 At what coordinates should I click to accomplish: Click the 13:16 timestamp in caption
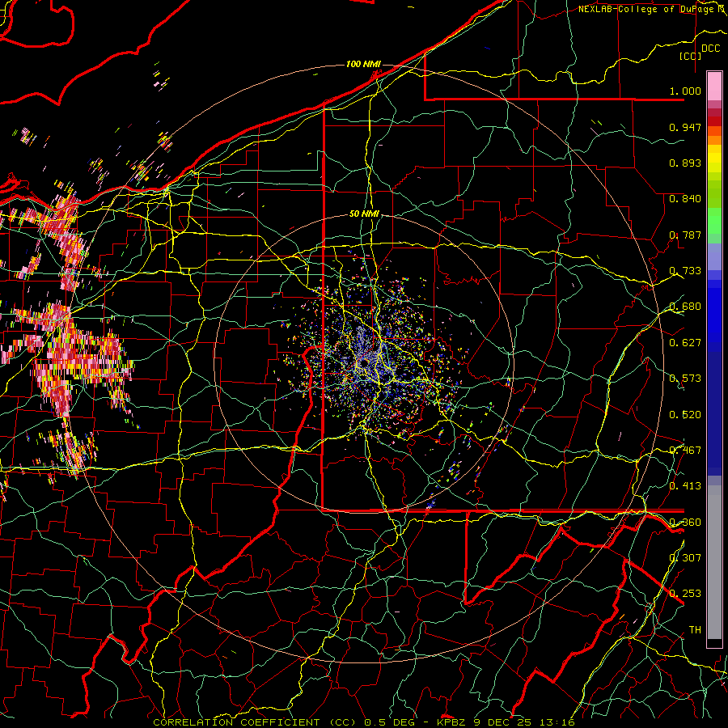coord(559,722)
